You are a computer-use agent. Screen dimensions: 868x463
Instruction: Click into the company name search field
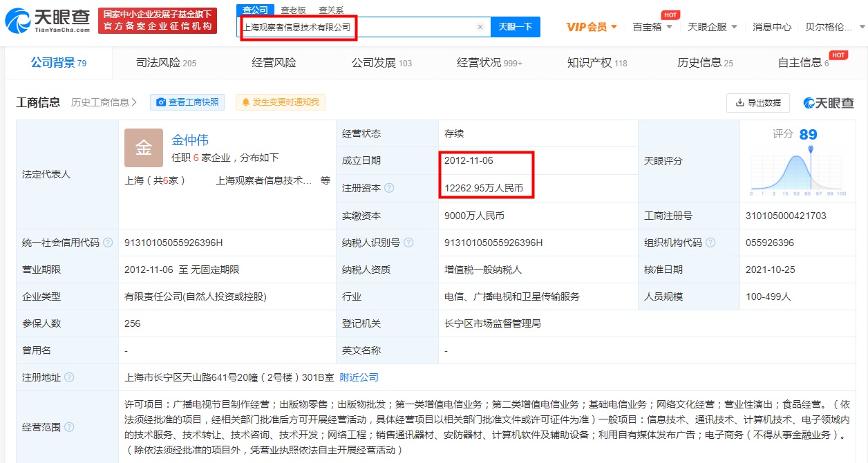(x=356, y=27)
